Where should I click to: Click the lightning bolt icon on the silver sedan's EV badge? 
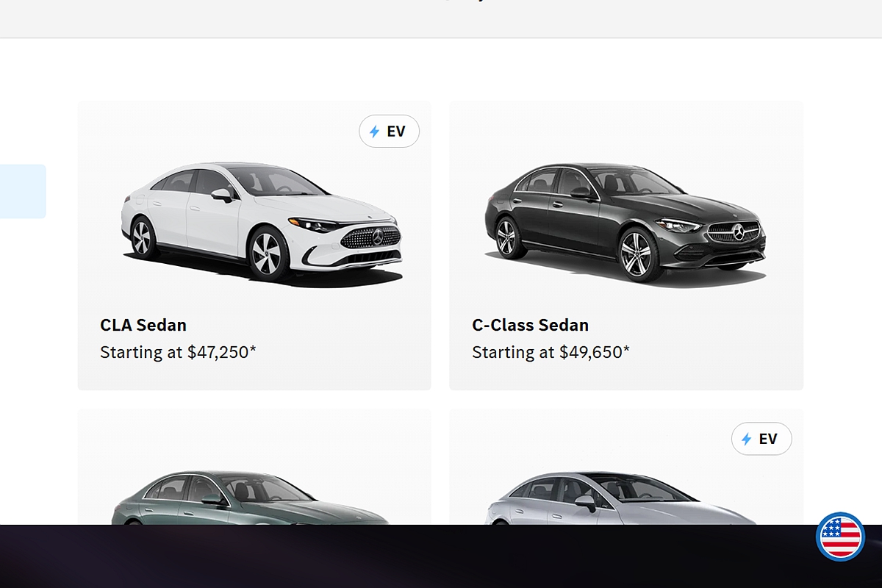747,439
